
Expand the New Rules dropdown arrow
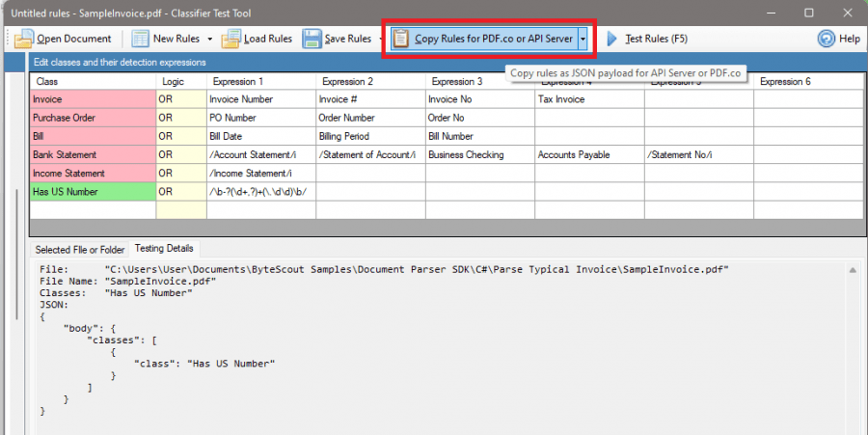click(x=208, y=39)
